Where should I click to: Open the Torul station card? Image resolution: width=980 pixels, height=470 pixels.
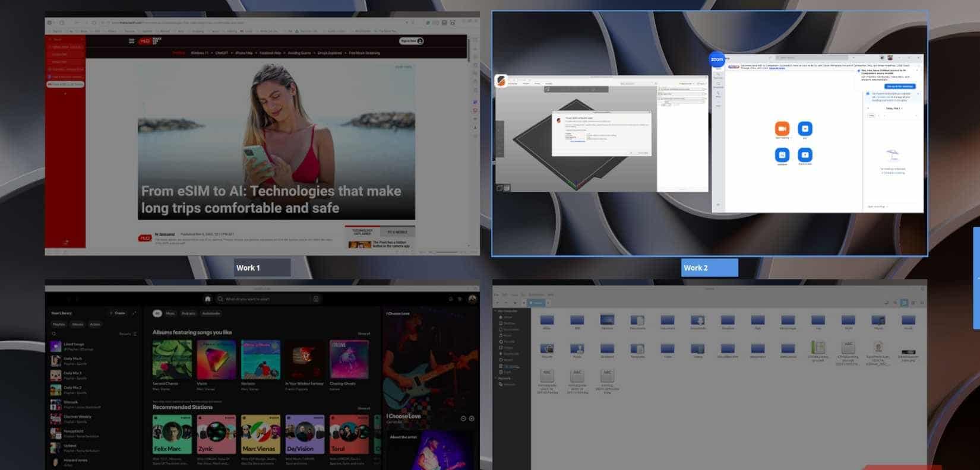(349, 434)
